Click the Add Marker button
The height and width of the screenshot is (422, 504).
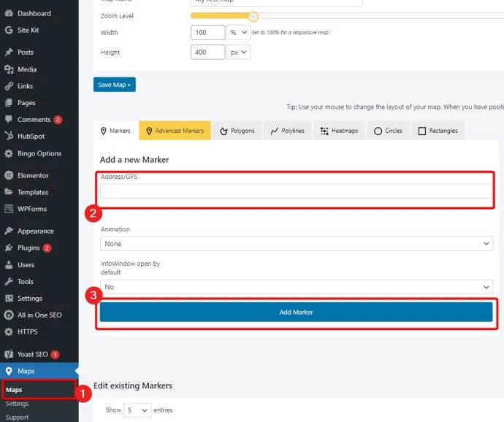(296, 312)
